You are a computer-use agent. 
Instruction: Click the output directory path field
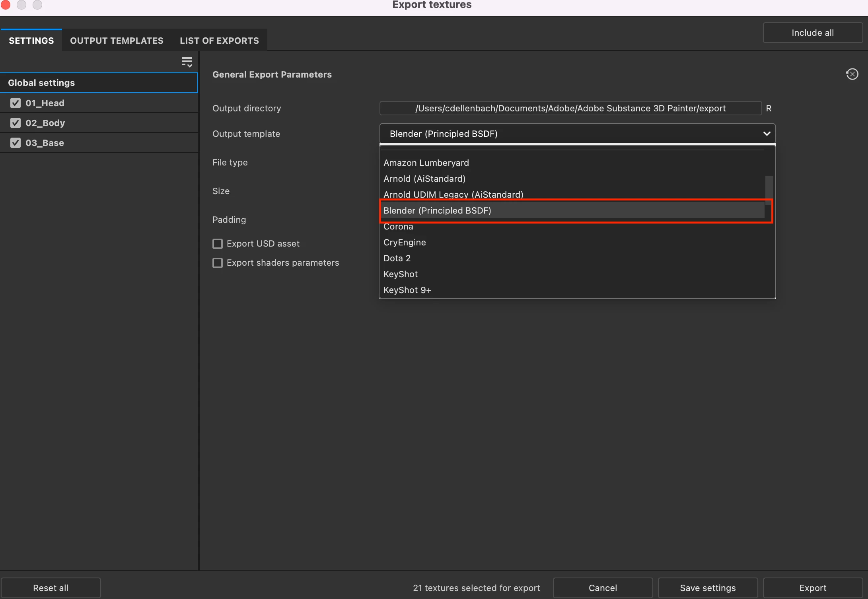[570, 108]
